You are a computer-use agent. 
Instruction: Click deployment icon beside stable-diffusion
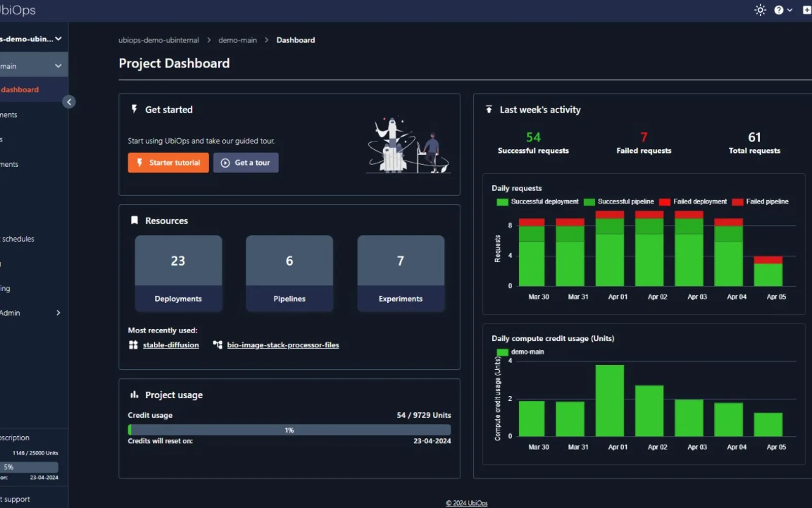133,345
